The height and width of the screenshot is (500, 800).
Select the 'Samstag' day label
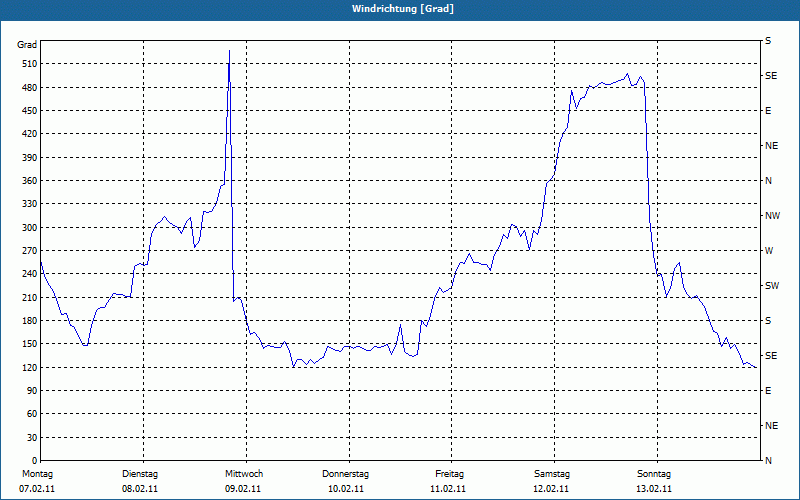tap(552, 474)
